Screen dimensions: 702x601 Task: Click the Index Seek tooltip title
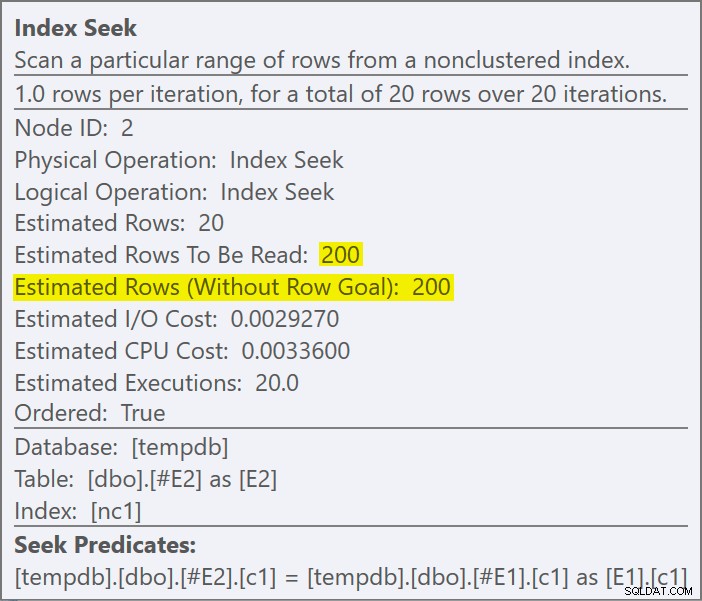click(75, 28)
